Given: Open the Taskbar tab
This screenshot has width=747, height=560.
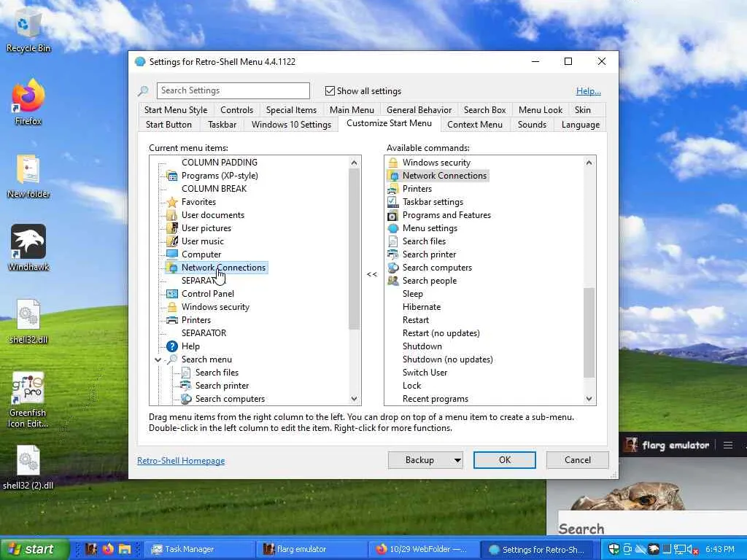Looking at the screenshot, I should tap(222, 125).
